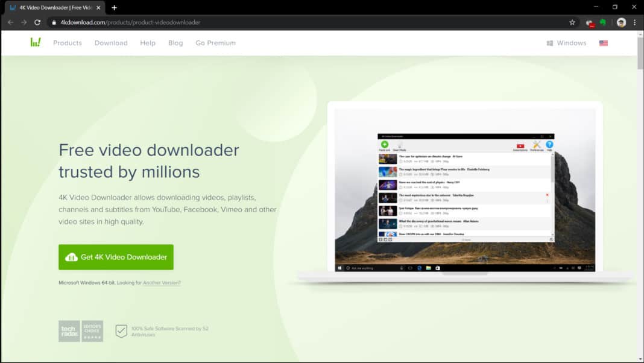Open the Help menu
The image size is (644, 363).
coord(148,43)
